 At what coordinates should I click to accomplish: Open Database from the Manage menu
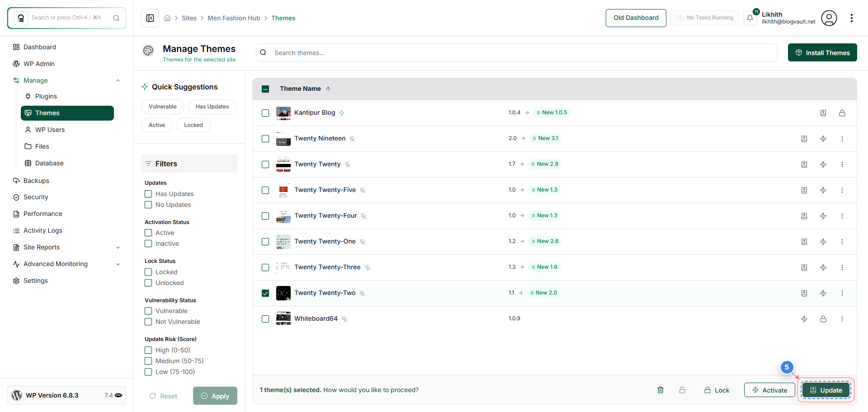click(x=49, y=163)
